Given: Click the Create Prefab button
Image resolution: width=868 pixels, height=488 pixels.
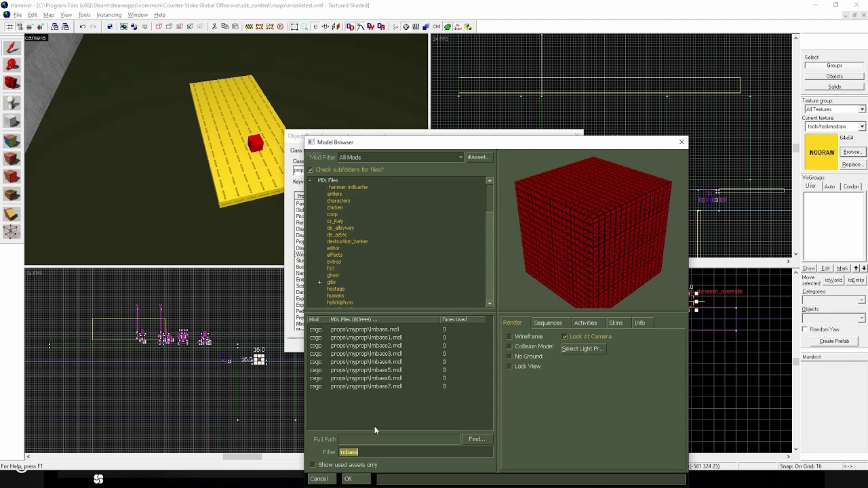Looking at the screenshot, I should click(834, 341).
